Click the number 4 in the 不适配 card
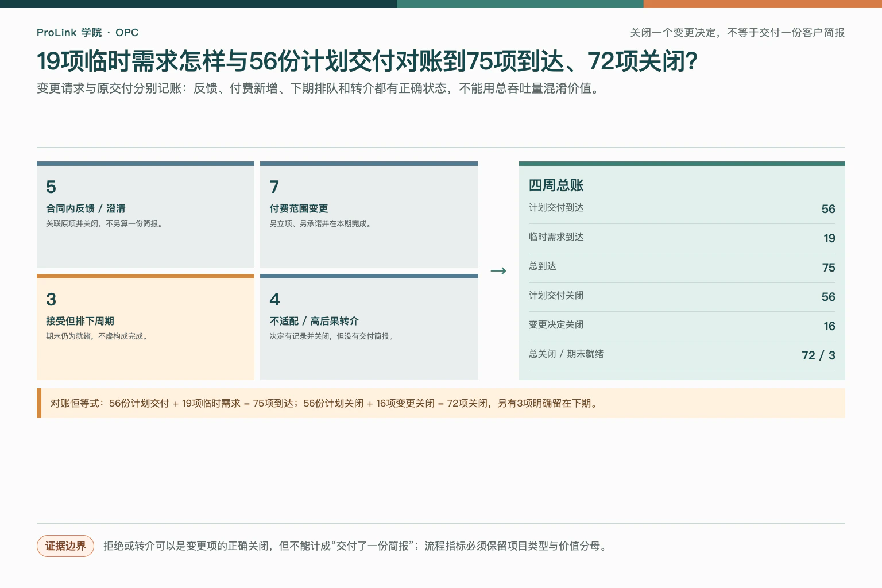The image size is (882, 588). click(x=274, y=299)
